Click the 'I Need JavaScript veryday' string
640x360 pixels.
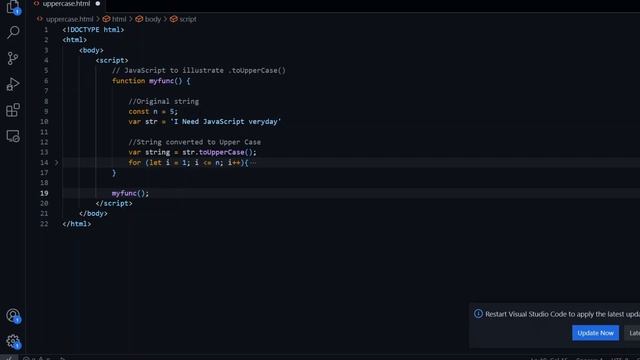pyautogui.click(x=226, y=122)
